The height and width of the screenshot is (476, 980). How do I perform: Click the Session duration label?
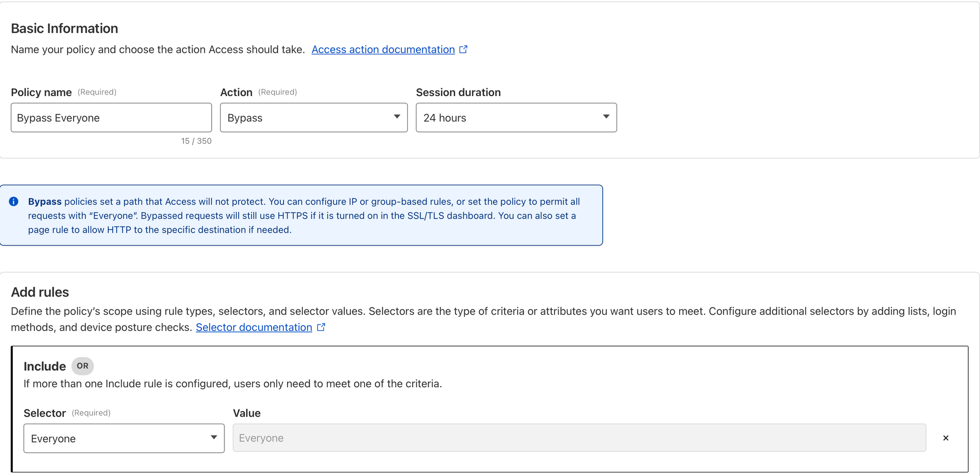click(458, 93)
